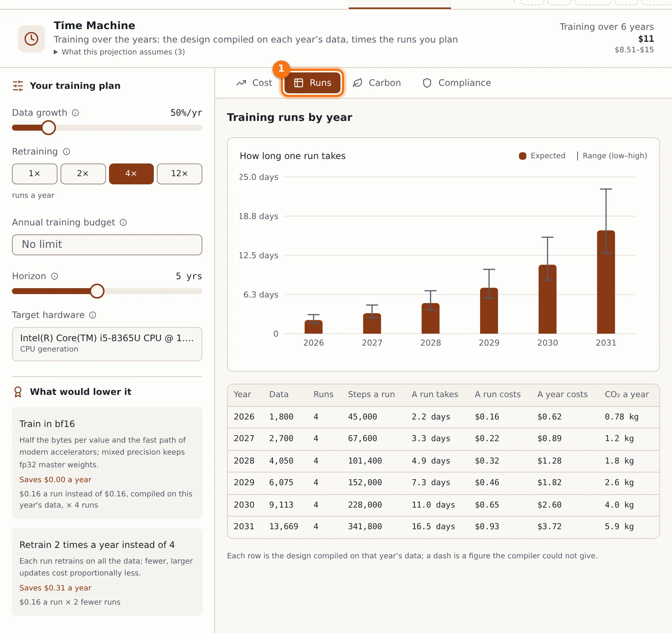Show info for Retraining
This screenshot has height=633, width=672.
pos(66,152)
